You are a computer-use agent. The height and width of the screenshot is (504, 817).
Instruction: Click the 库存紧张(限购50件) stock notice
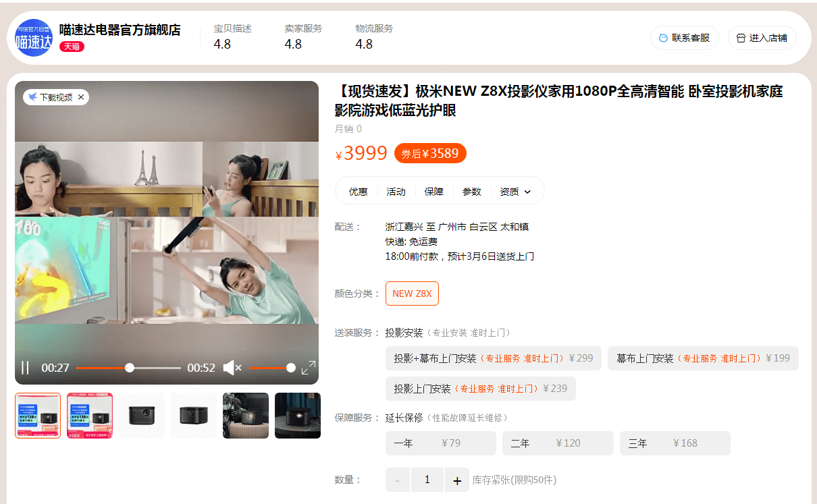click(515, 480)
